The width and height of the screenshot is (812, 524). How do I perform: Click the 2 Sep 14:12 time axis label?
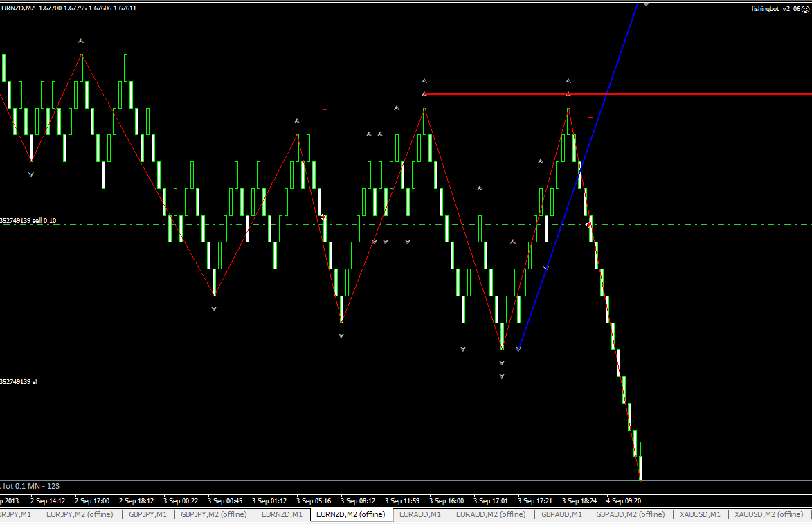click(x=48, y=500)
